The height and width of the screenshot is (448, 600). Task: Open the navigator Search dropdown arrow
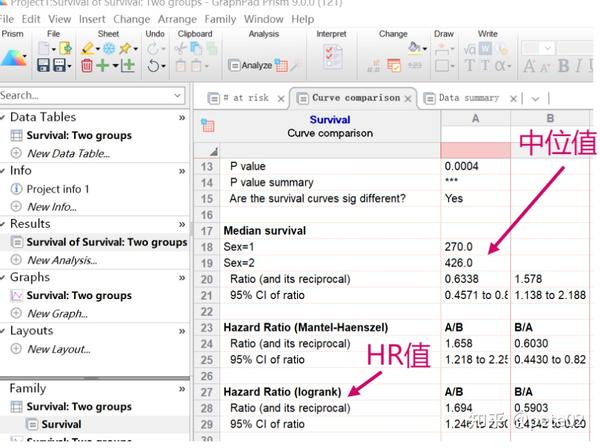177,95
